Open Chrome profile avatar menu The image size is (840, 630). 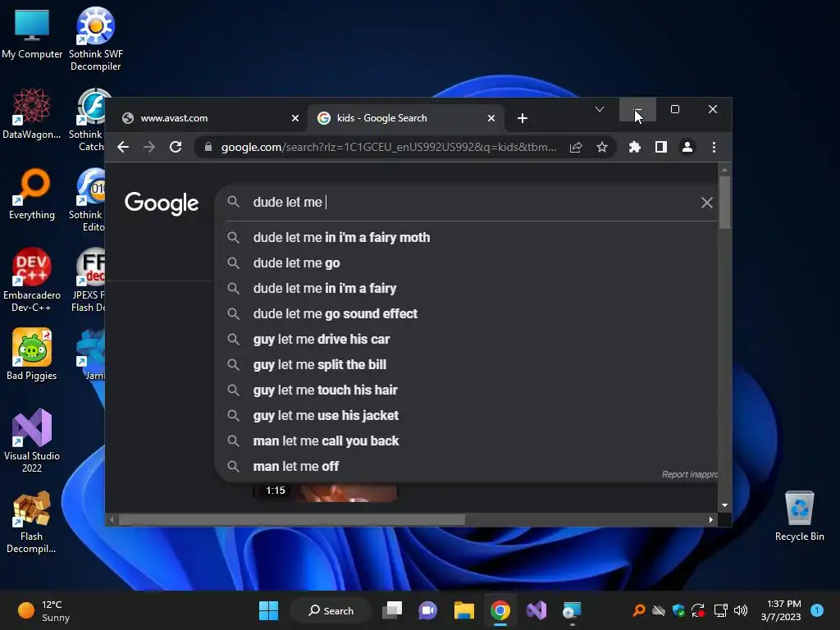(687, 147)
